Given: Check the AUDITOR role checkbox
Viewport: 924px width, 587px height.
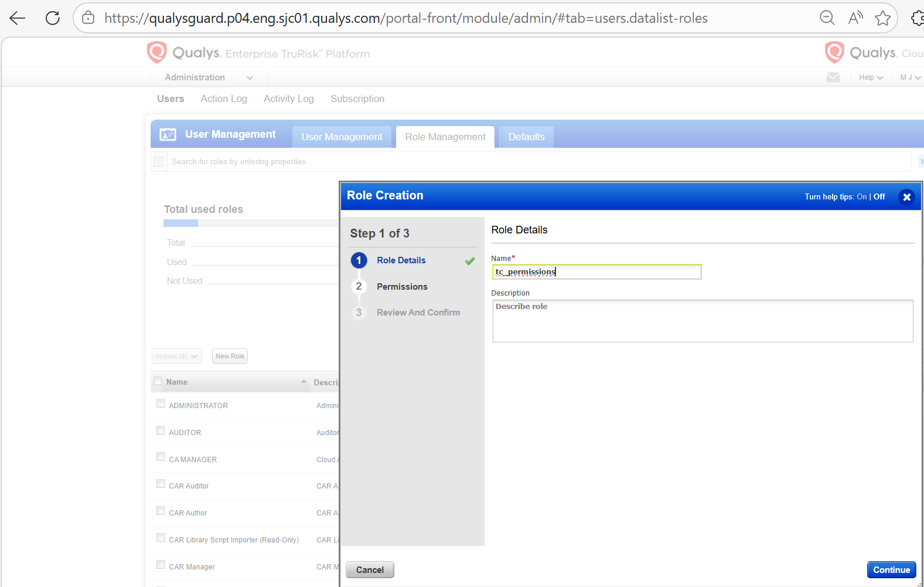Looking at the screenshot, I should pyautogui.click(x=161, y=430).
